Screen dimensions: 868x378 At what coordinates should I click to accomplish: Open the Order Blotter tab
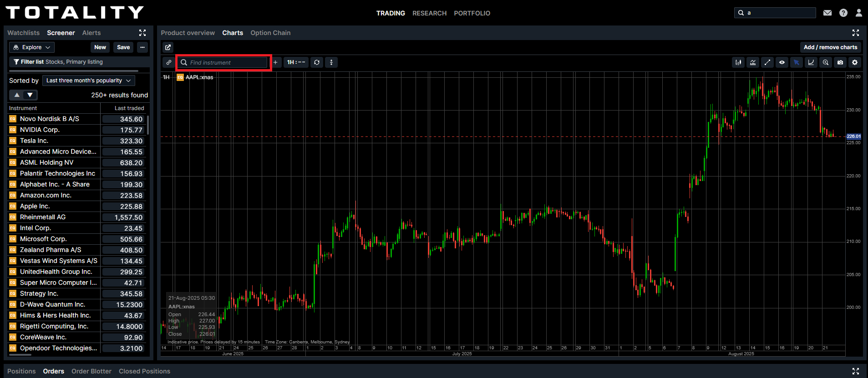[91, 371]
